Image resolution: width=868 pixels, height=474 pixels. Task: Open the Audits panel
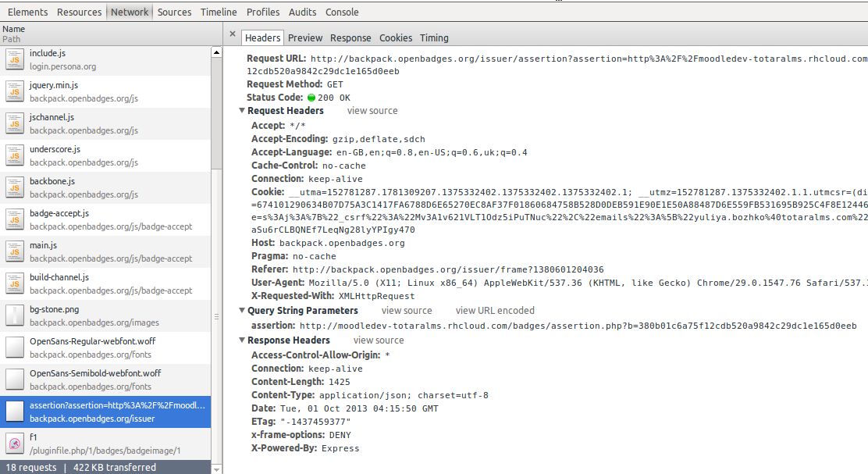point(303,12)
